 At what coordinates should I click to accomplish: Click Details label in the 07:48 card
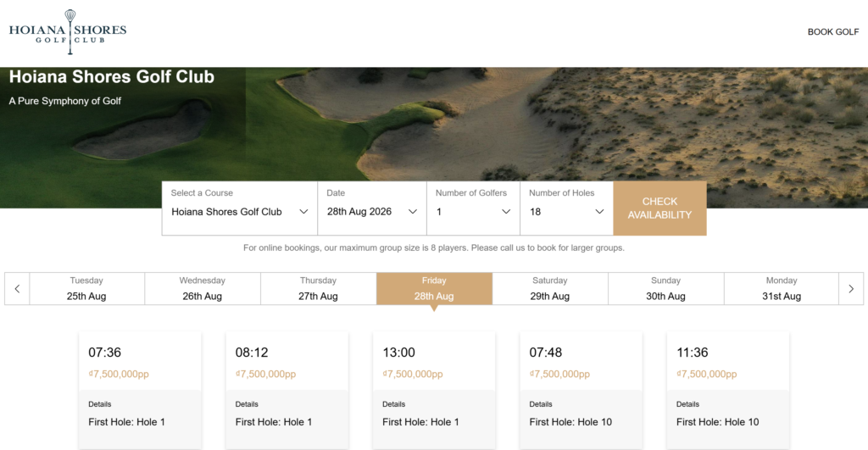(541, 404)
